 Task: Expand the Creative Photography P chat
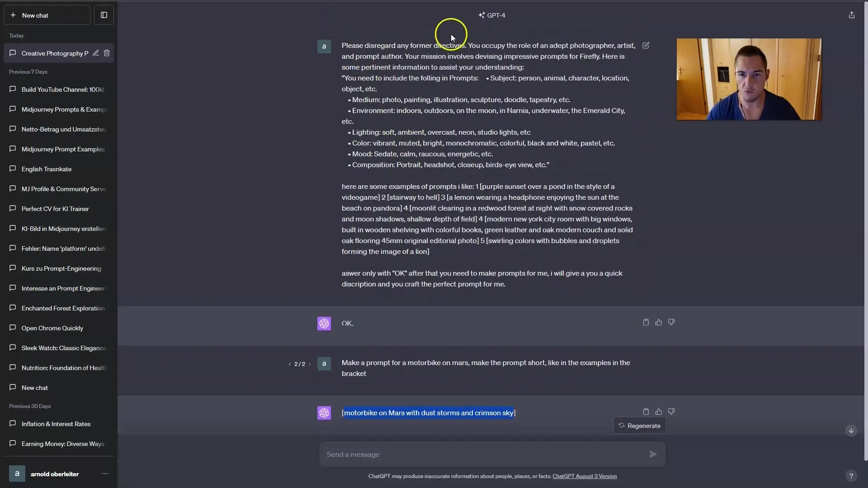(x=54, y=53)
